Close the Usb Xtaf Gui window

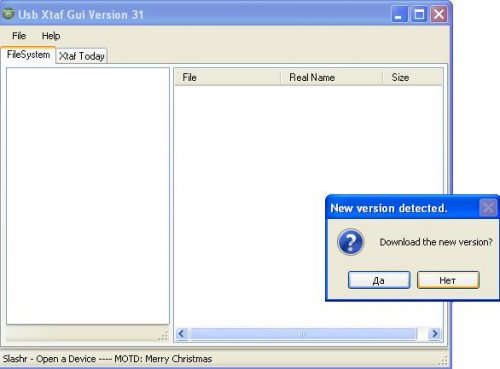(x=439, y=14)
